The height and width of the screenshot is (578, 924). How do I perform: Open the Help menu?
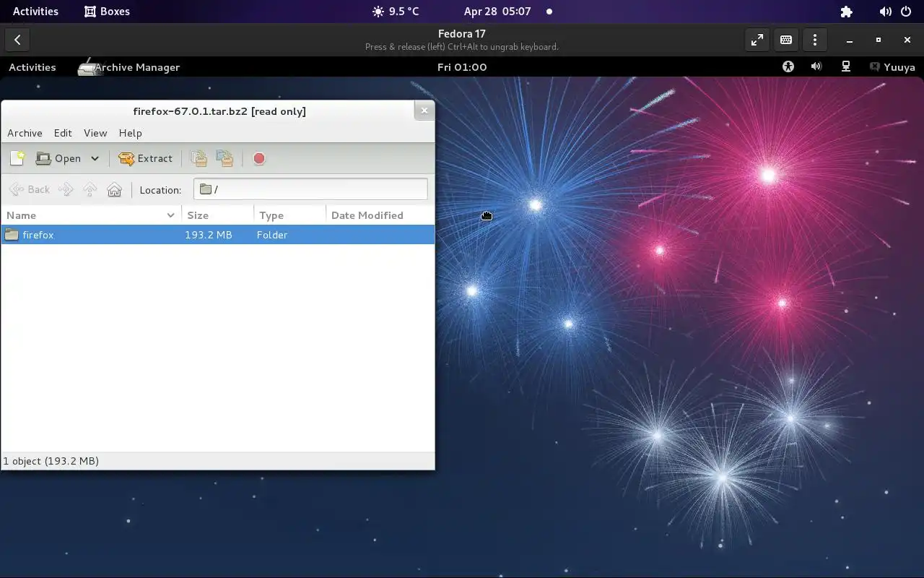[130, 133]
